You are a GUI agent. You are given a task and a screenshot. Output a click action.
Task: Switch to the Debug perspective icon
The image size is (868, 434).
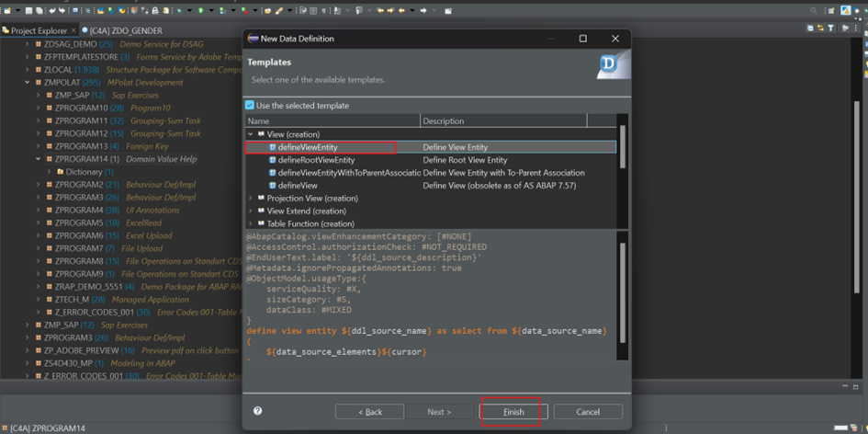865,10
